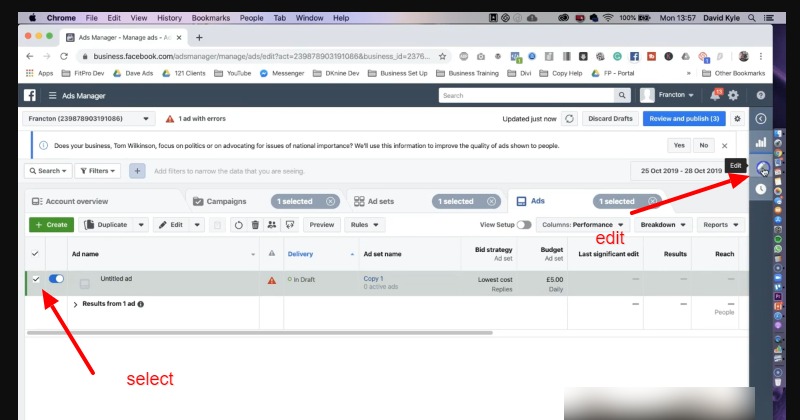
Task: Open the Chrome History menu
Action: click(x=169, y=18)
